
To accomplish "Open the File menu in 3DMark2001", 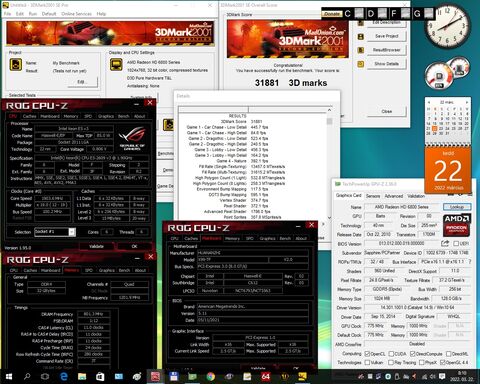I will [7, 14].
